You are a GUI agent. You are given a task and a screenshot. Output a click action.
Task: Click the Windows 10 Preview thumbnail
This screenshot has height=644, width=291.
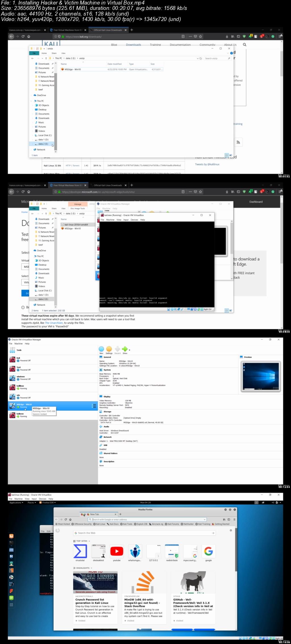(261, 376)
